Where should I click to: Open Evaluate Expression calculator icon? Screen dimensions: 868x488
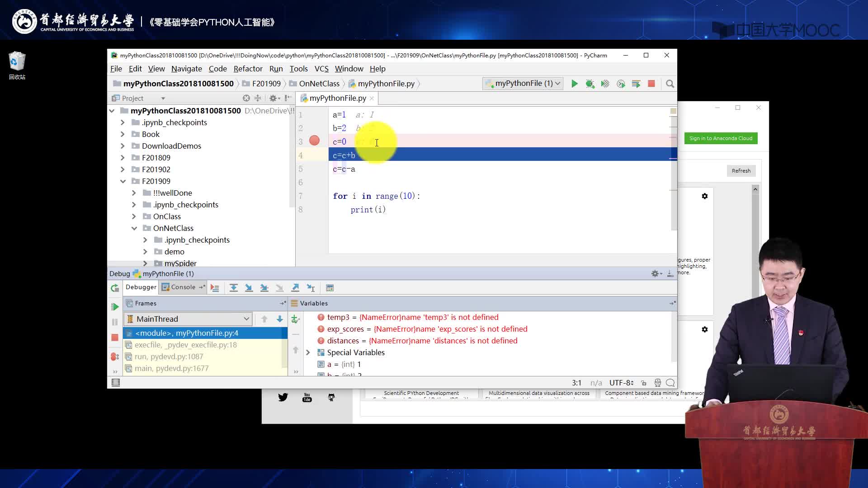330,288
